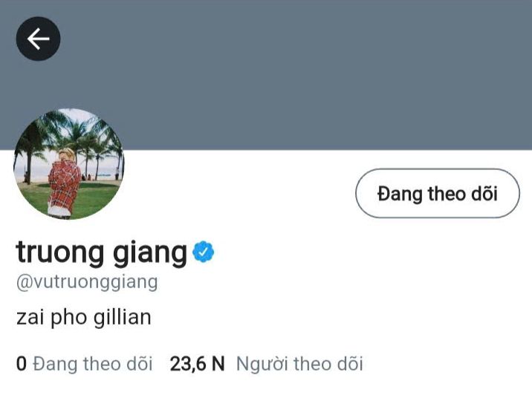The width and height of the screenshot is (532, 401).
Task: Open the 0 Đang theo dõi following list
Action: point(84,364)
